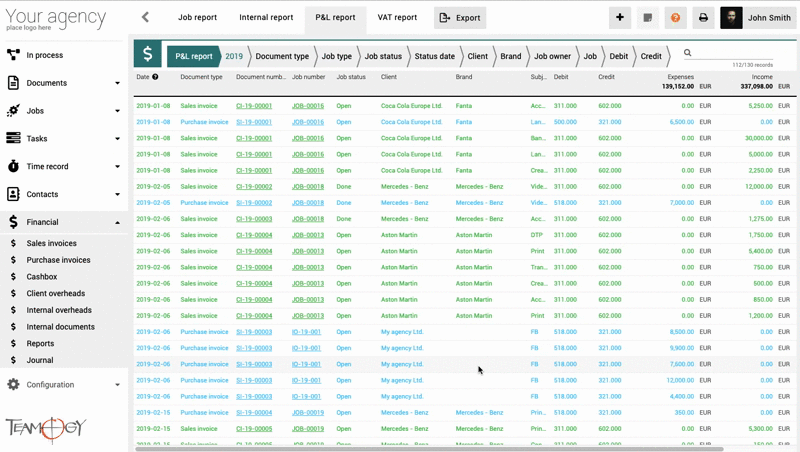Open Purchase invoices in sidebar
Image resolution: width=800 pixels, height=452 pixels.
point(59,260)
